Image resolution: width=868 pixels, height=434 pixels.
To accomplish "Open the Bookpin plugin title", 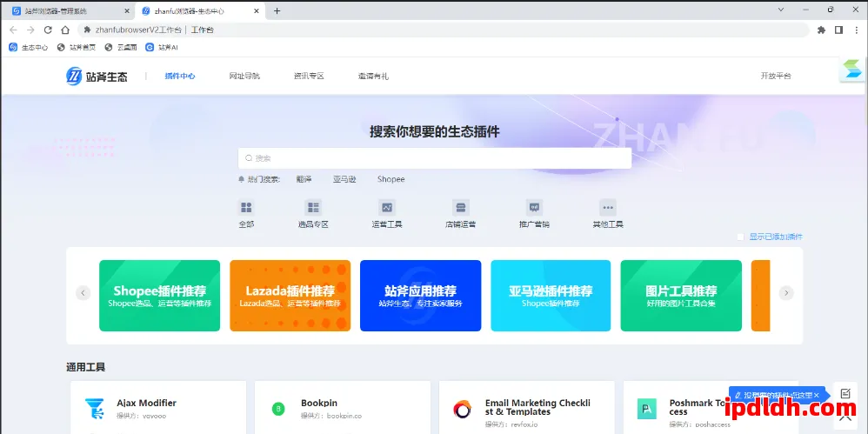I will click(319, 403).
